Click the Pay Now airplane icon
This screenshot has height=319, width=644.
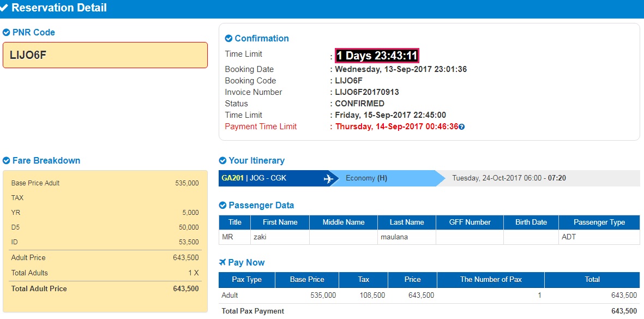[222, 263]
